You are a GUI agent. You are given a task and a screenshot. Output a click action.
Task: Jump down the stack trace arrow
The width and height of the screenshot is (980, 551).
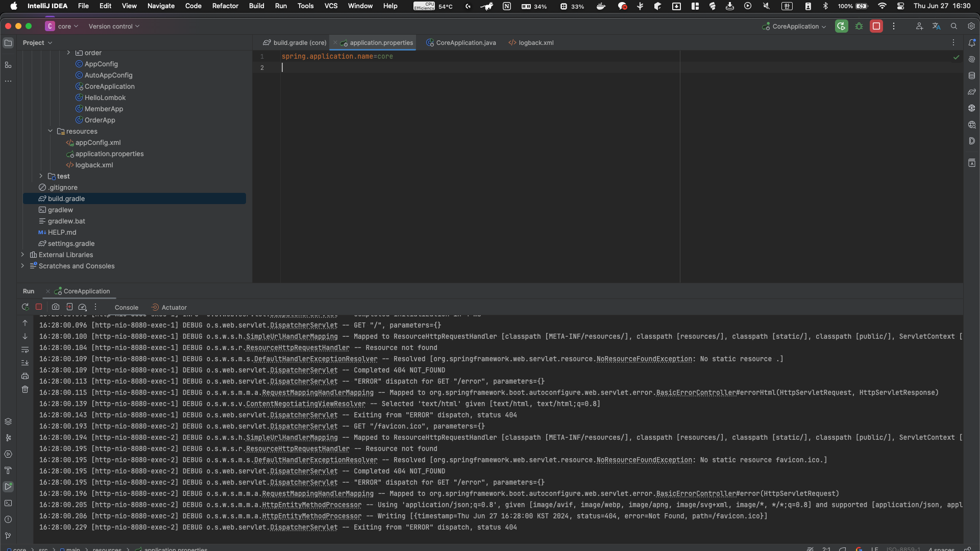point(25,336)
